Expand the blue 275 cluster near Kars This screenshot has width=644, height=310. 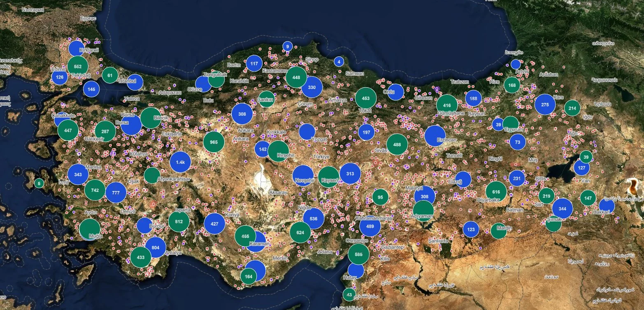point(545,105)
